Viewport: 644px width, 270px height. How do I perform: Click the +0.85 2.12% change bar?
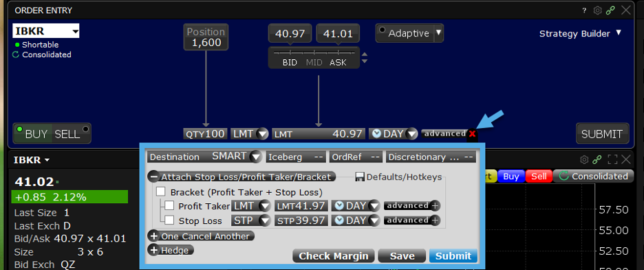[x=69, y=197]
